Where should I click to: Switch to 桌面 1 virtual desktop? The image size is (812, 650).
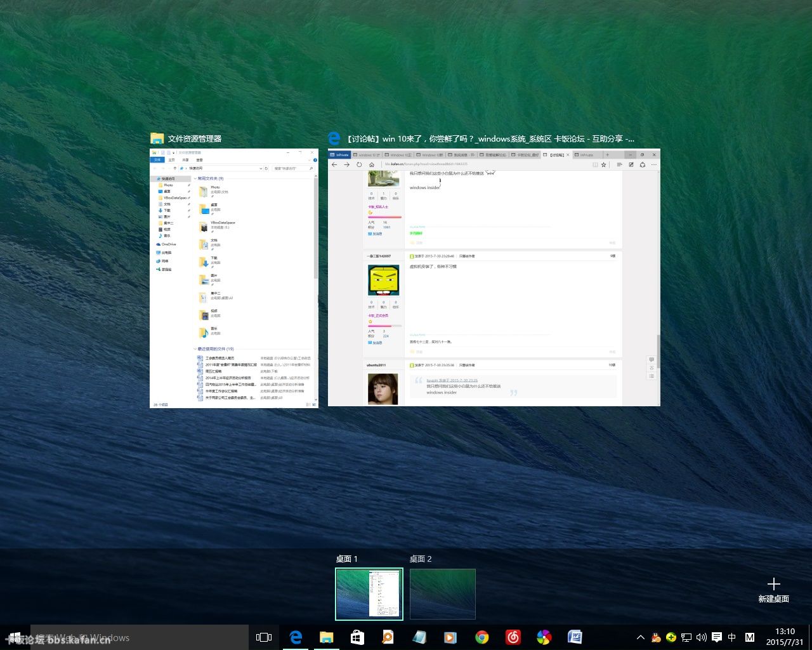pos(369,594)
